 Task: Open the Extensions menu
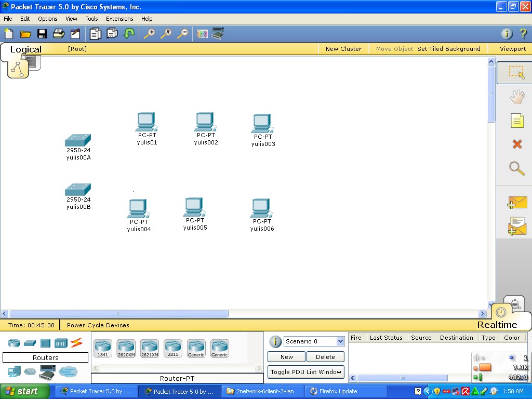(x=119, y=19)
